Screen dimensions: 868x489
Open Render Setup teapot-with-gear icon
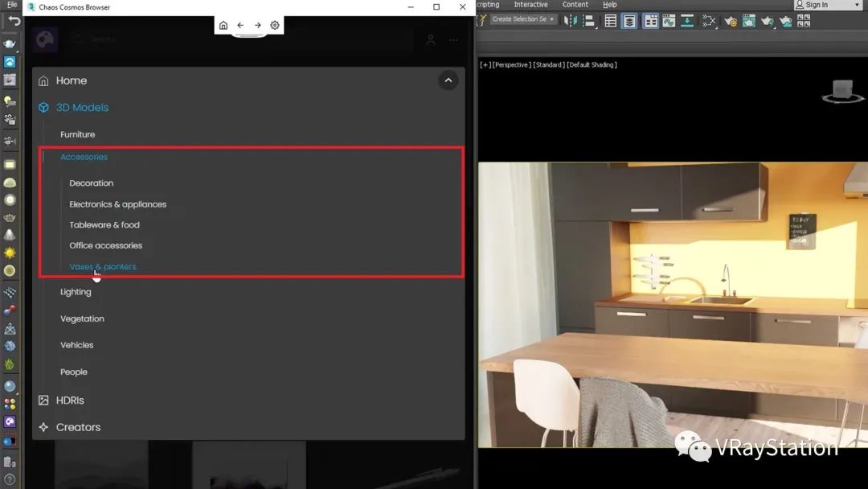pos(730,21)
